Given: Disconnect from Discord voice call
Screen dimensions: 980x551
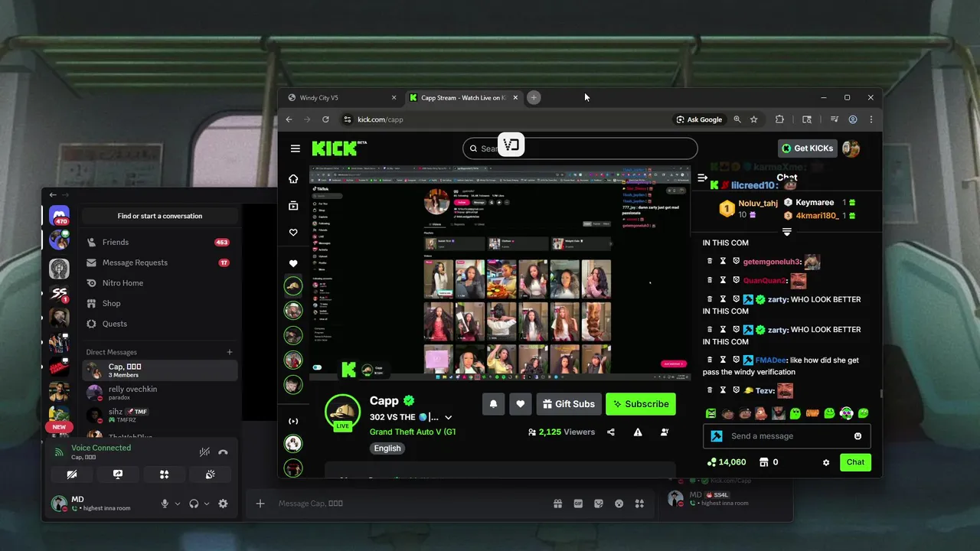Looking at the screenshot, I should tap(223, 452).
